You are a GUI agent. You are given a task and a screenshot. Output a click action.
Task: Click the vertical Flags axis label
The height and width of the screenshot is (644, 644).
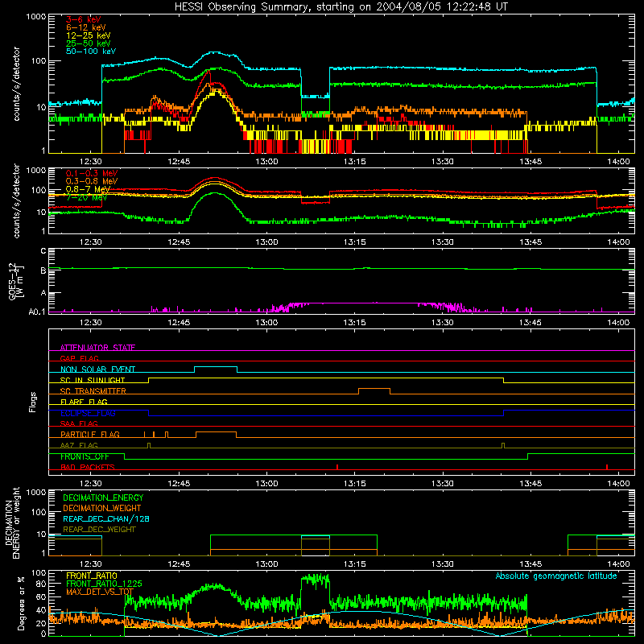(x=33, y=402)
